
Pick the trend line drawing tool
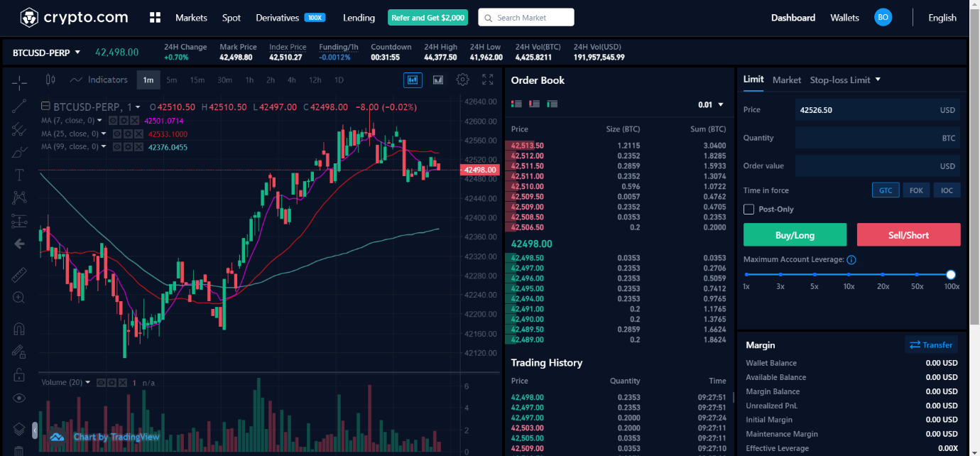tap(19, 106)
